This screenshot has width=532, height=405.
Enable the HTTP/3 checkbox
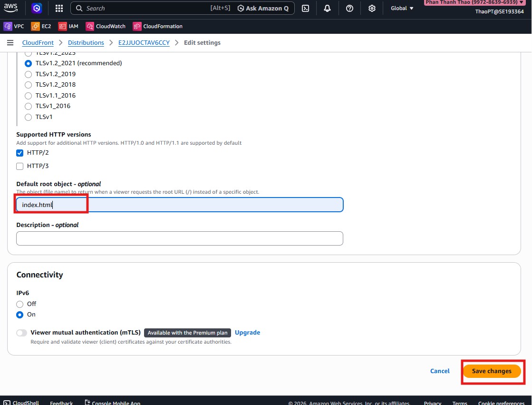click(20, 166)
